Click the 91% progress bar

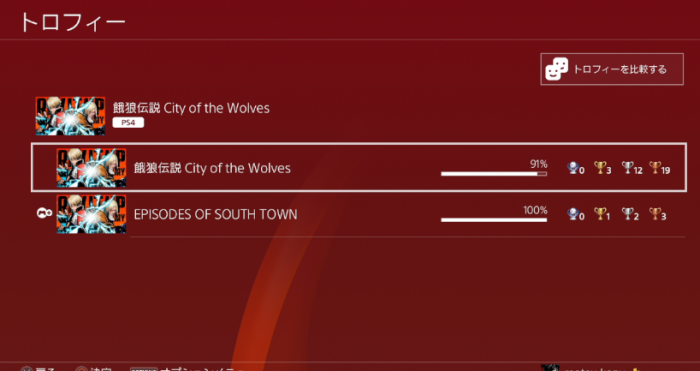tap(494, 174)
